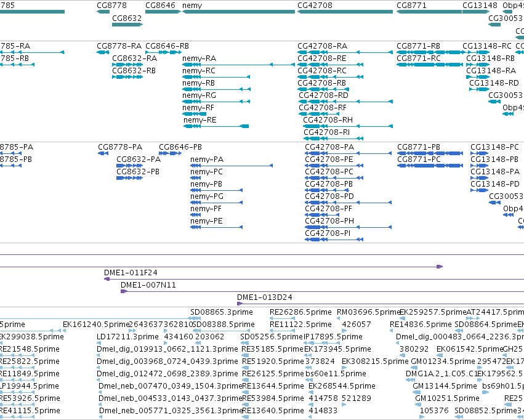Click EST RM03696.5prime

click(x=368, y=312)
